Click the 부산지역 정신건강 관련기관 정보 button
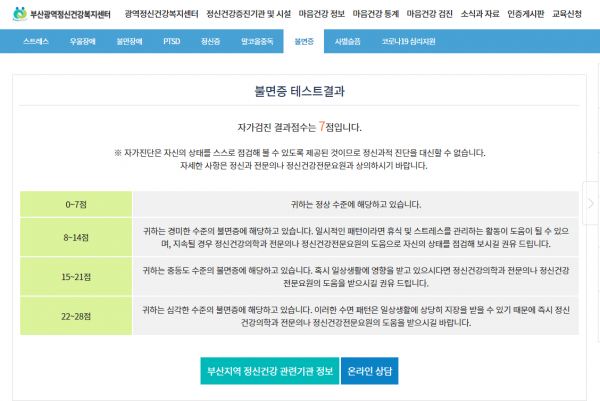This screenshot has width=600, height=401. [269, 371]
